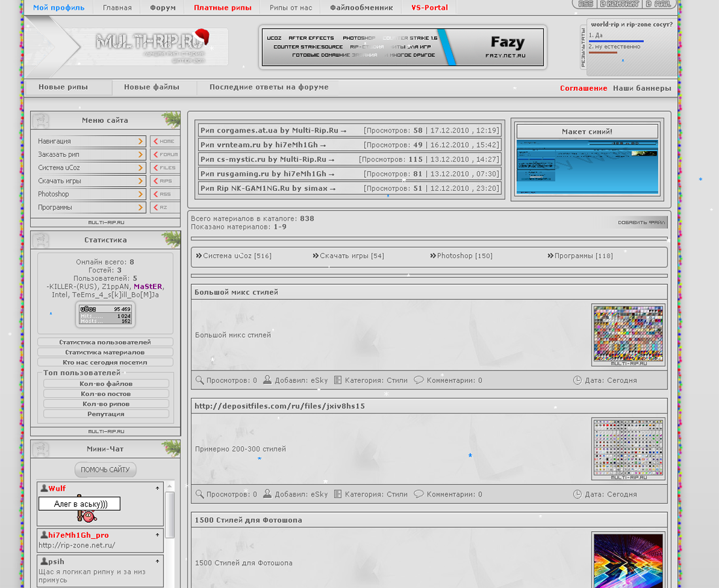The image size is (719, 588).
Task: Open the Форум tab in the top navigation
Action: (x=163, y=8)
